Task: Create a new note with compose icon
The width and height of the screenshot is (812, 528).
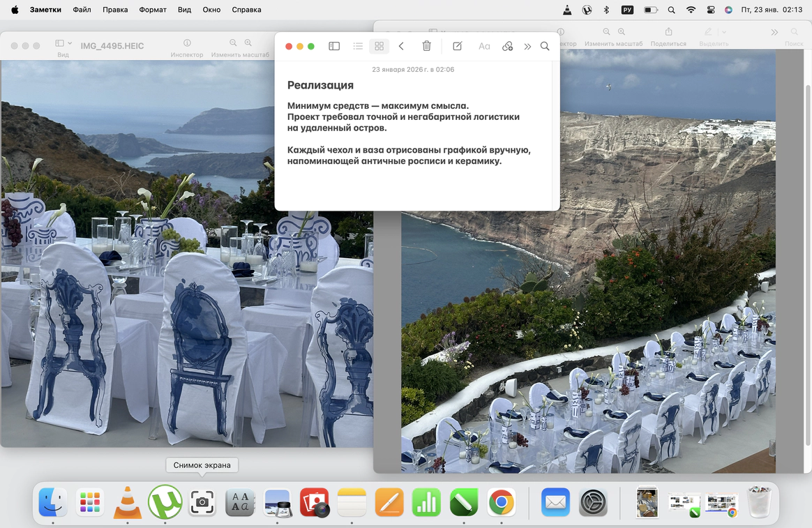Action: 457,46
